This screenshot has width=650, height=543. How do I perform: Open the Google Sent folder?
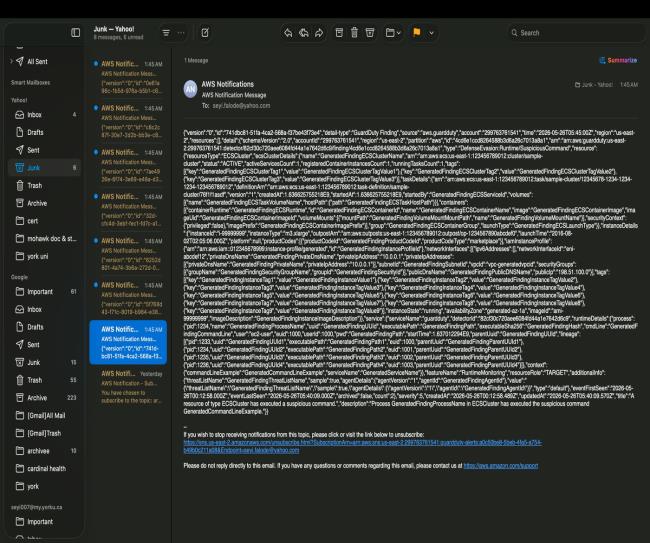click(x=45, y=344)
